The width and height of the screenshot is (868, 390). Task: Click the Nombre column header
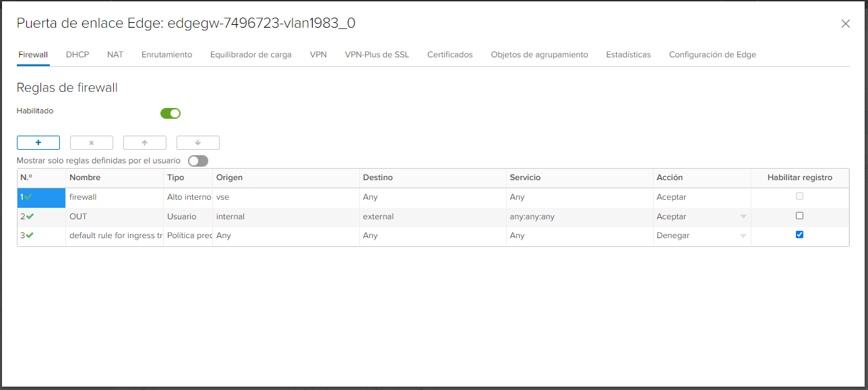pyautogui.click(x=115, y=177)
